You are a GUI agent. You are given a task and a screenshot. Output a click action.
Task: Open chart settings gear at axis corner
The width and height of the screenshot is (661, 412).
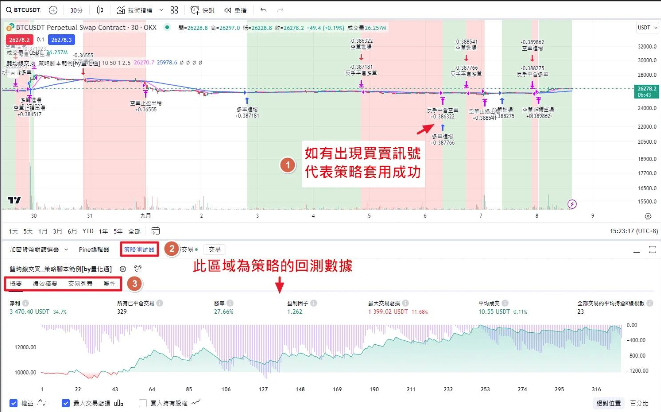(x=648, y=216)
